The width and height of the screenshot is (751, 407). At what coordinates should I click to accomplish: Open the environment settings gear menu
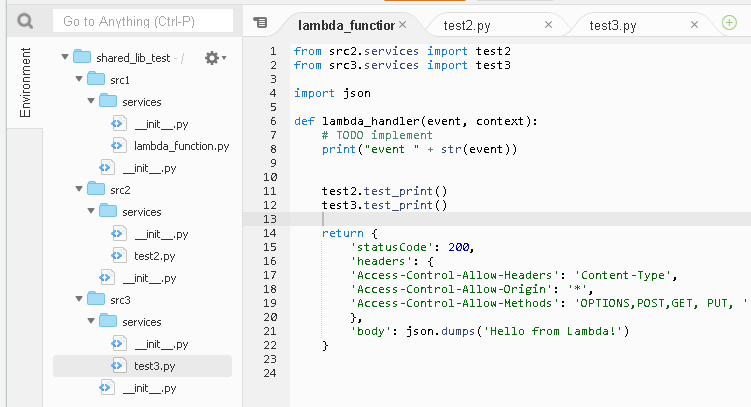coord(215,58)
